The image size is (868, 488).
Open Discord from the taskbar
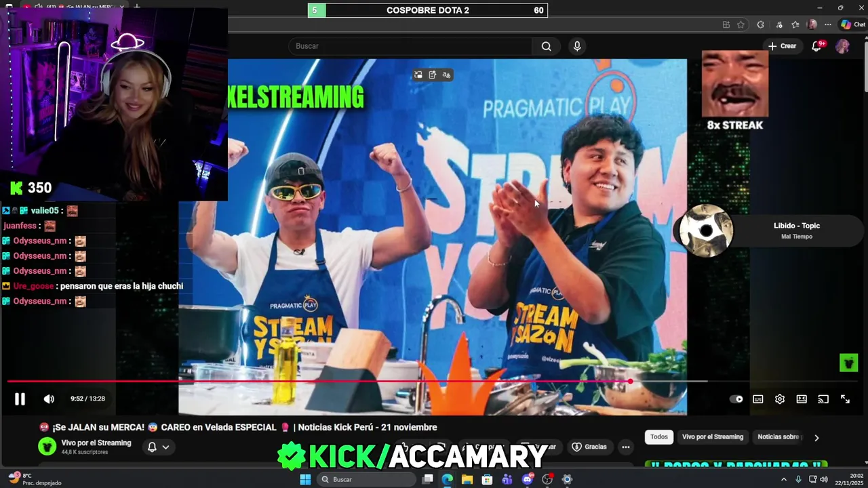coord(527,479)
